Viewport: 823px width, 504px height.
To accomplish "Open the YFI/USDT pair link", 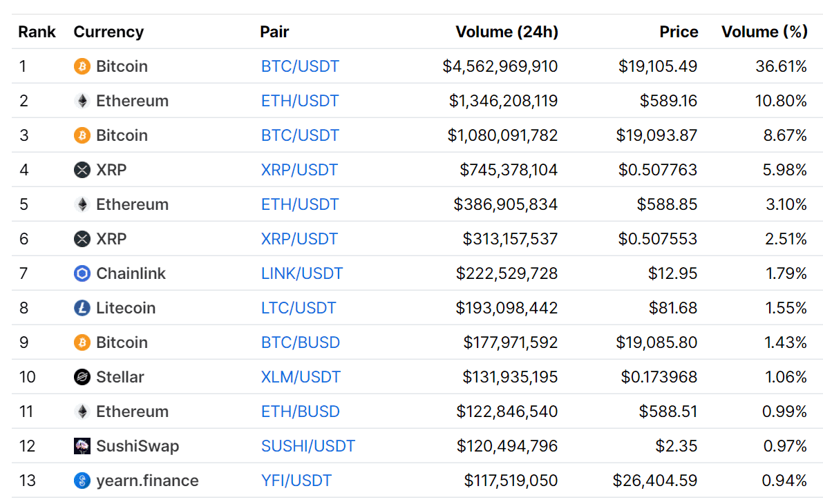I will pyautogui.click(x=296, y=481).
